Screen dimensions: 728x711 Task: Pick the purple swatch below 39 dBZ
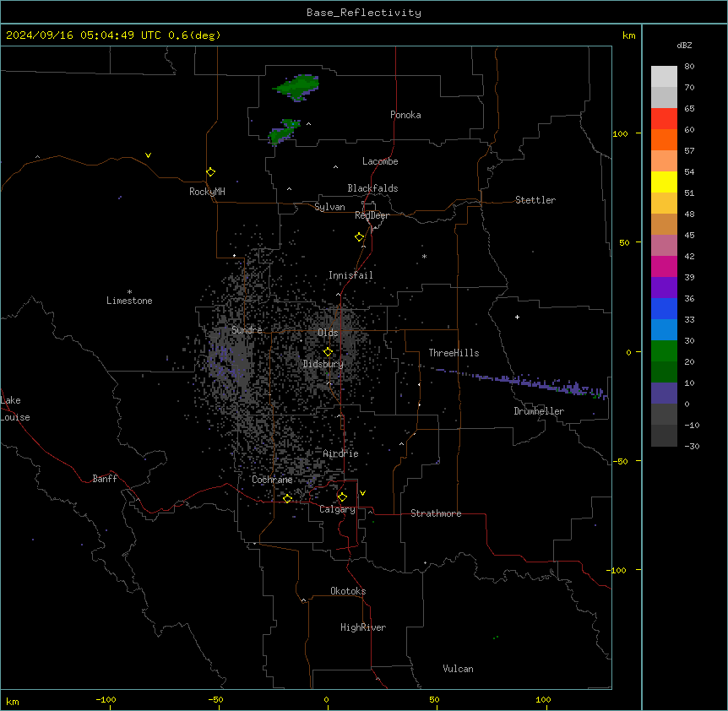pos(664,287)
